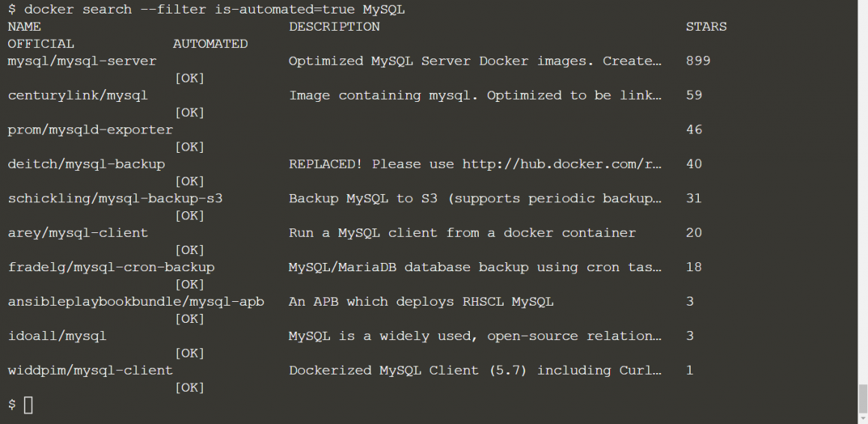The width and height of the screenshot is (868, 424).
Task: Click the NAME column header
Action: pos(24,26)
